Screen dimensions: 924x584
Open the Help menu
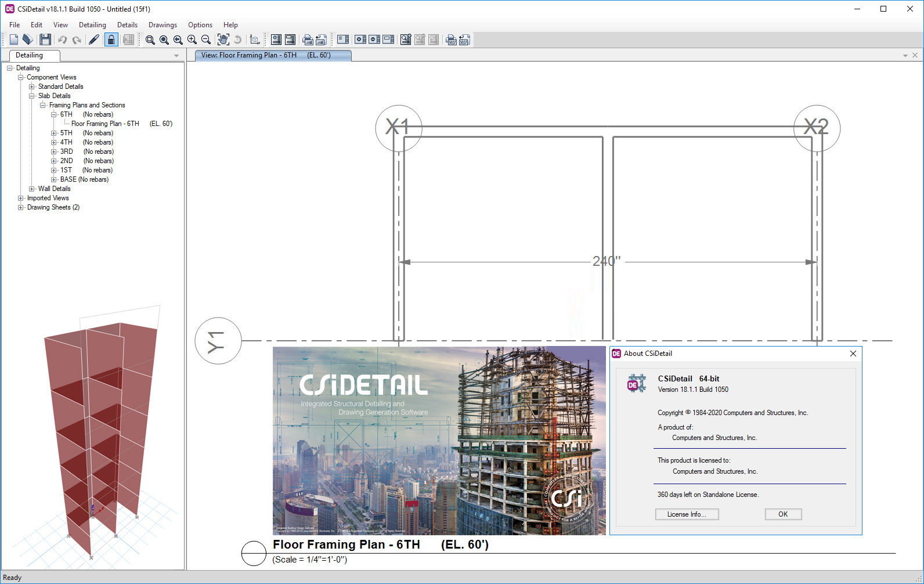(x=230, y=25)
